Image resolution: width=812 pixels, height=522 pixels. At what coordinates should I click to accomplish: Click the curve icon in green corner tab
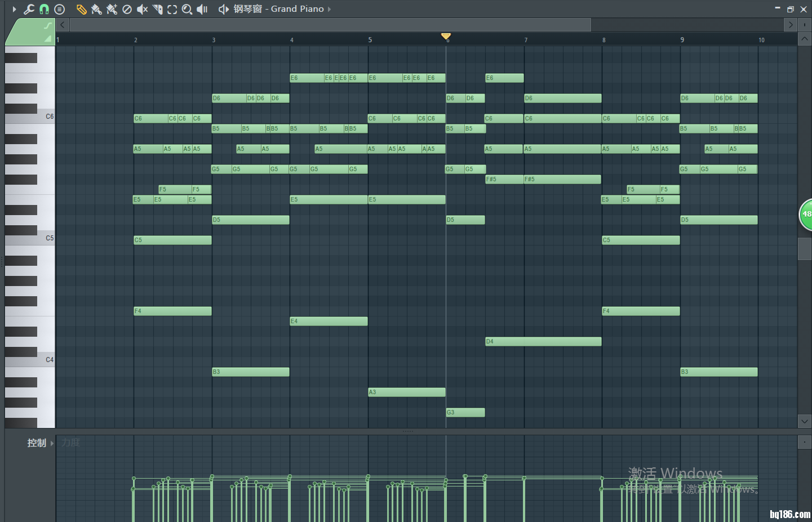(48, 26)
